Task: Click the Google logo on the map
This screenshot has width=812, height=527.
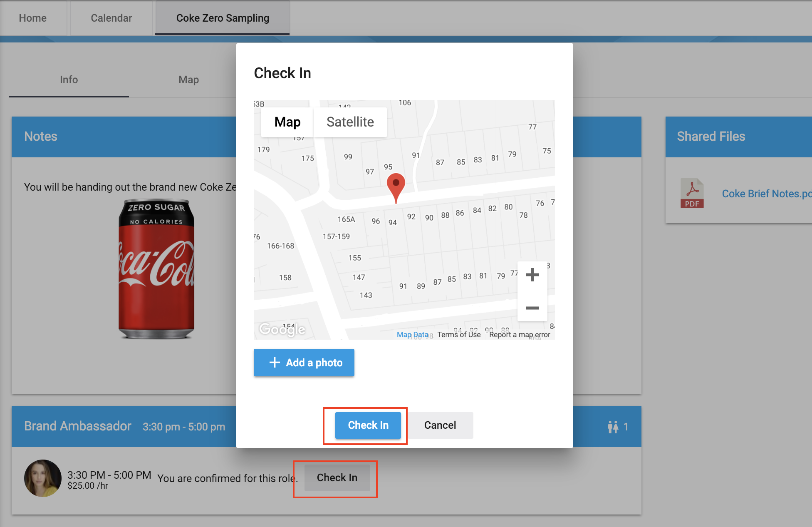Action: [282, 329]
